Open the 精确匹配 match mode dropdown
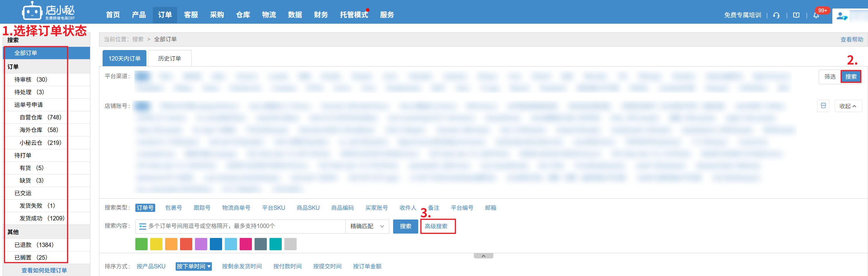 click(367, 227)
